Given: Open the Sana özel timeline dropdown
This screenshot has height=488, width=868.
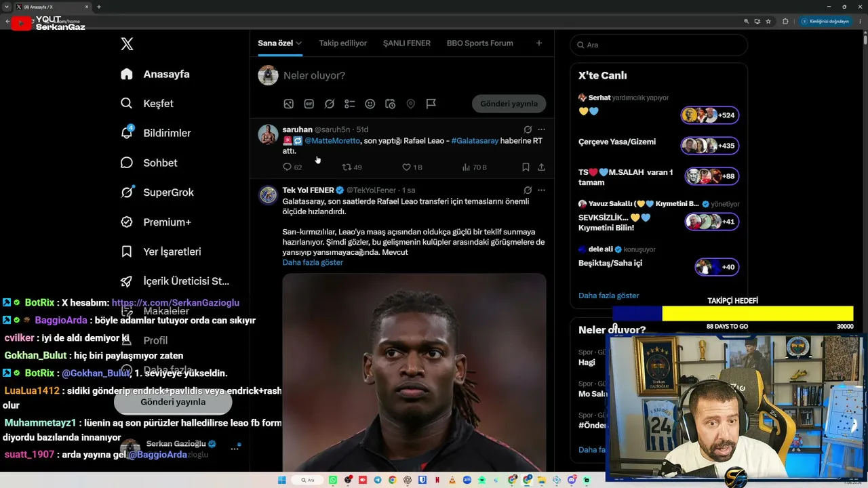Looking at the screenshot, I should pyautogui.click(x=279, y=43).
